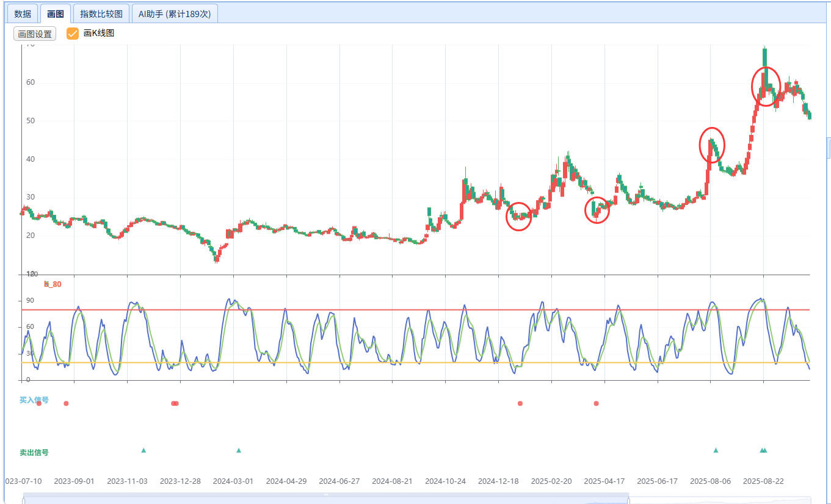Toggle the 卖出信号 legend series
831x504 pixels.
[34, 453]
